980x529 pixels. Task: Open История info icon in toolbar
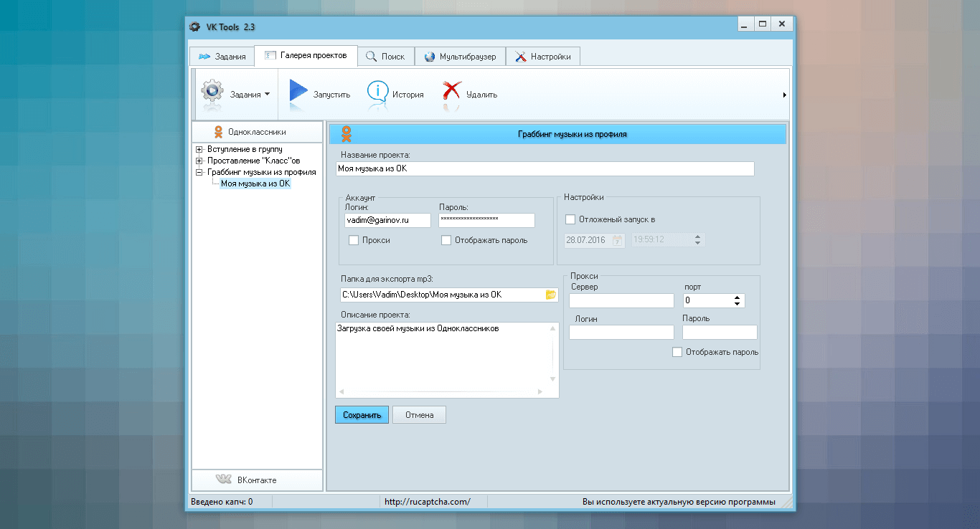pos(378,93)
